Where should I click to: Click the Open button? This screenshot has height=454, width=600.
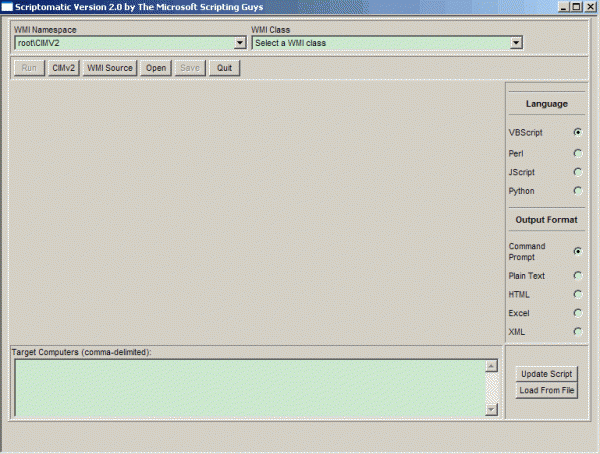[156, 68]
